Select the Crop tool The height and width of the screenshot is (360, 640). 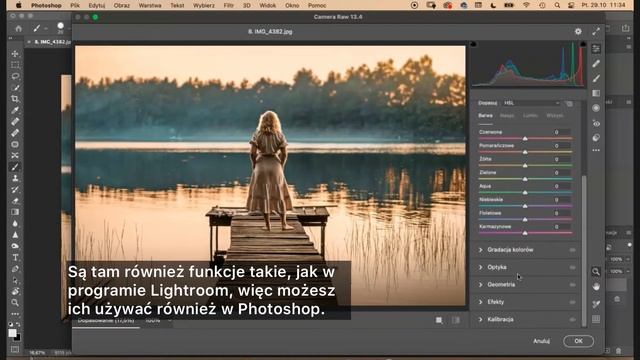pyautogui.click(x=15, y=99)
